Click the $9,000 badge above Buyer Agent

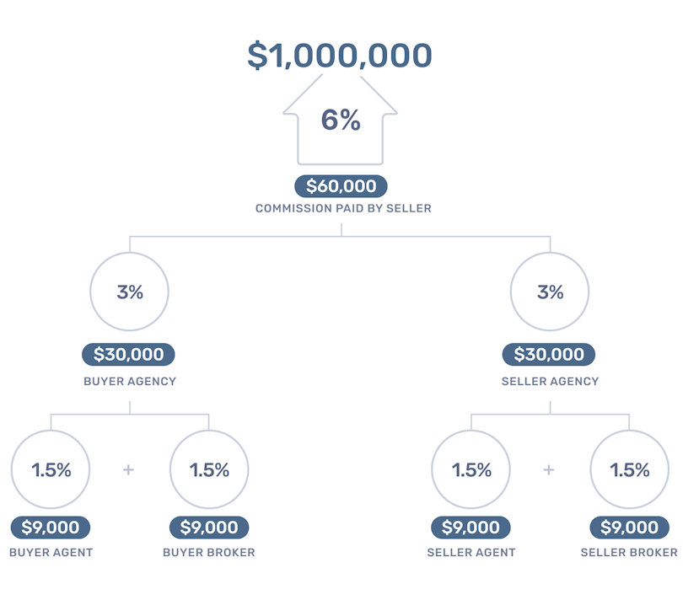pos(51,528)
